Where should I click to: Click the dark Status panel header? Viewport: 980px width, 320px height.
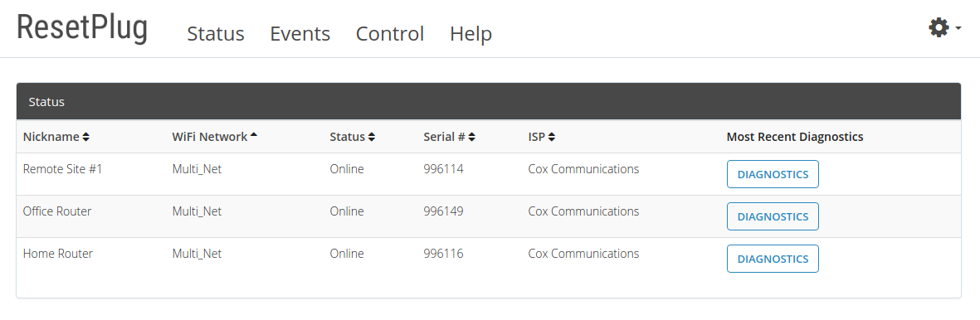click(488, 101)
